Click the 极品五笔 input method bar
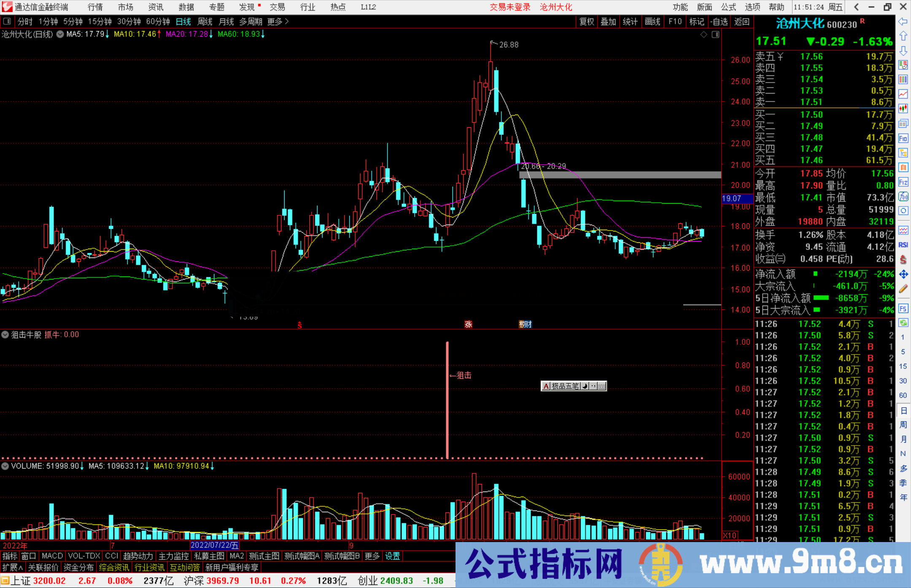Screen dimensions: 911x588 tap(565, 386)
